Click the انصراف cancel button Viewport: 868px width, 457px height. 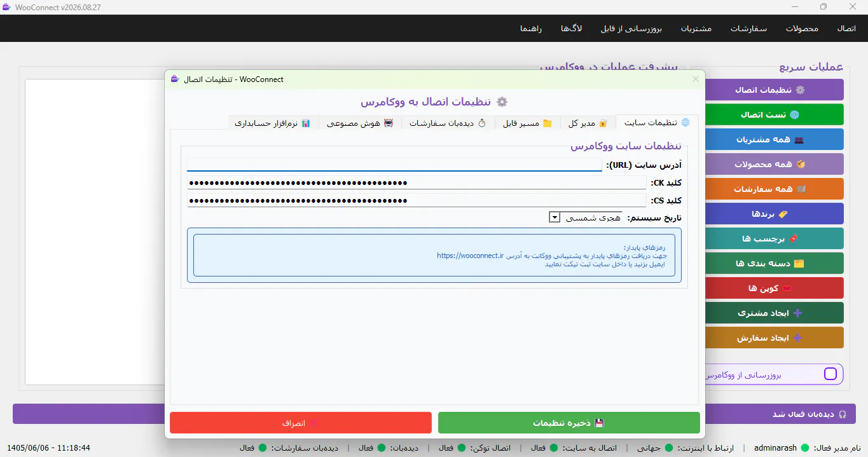pos(301,423)
